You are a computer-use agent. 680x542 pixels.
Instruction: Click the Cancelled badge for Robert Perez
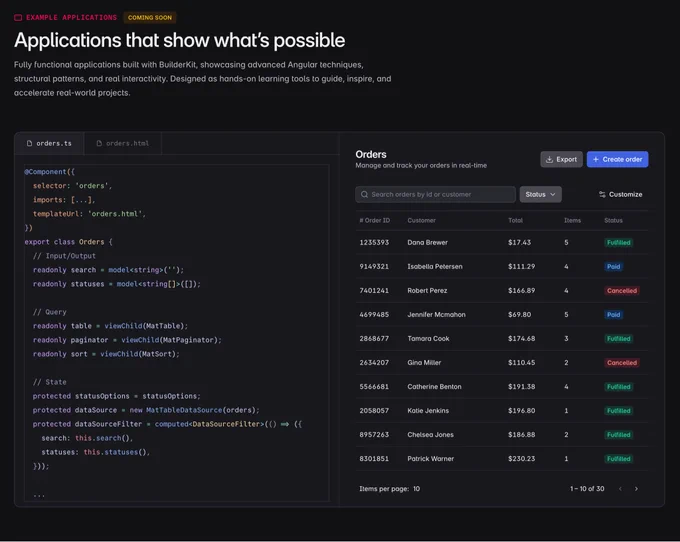[x=622, y=291]
